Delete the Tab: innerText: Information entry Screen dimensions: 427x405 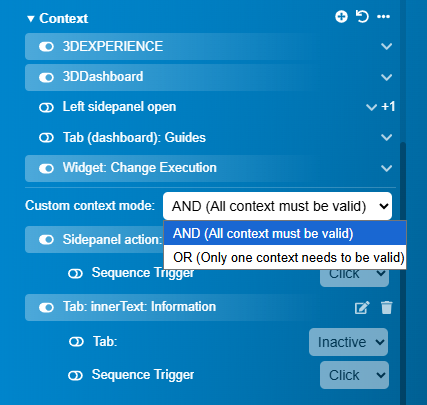tap(387, 308)
